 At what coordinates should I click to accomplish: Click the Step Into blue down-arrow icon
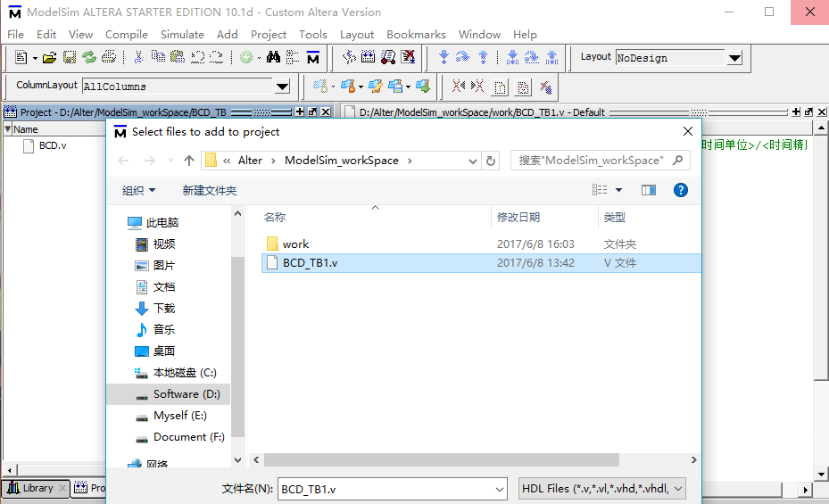point(444,57)
